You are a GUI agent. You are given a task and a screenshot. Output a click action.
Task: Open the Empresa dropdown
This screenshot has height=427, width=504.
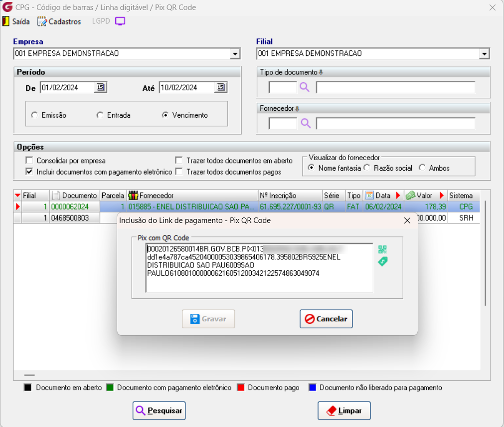[x=235, y=54]
